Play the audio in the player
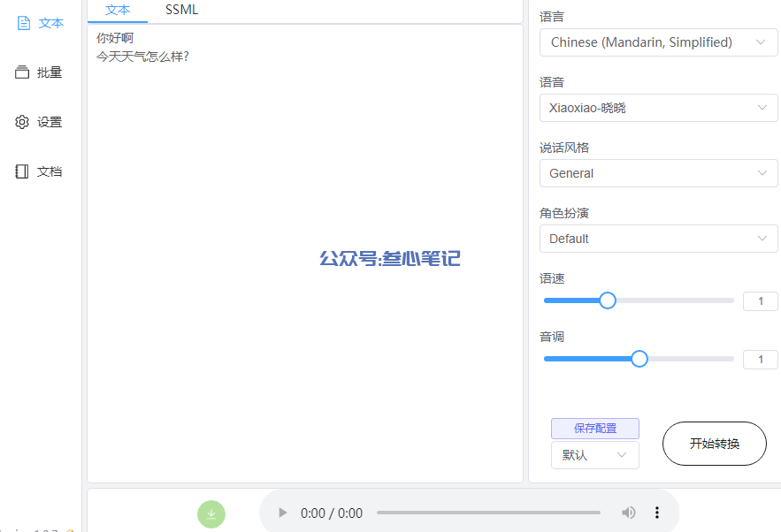 point(282,513)
